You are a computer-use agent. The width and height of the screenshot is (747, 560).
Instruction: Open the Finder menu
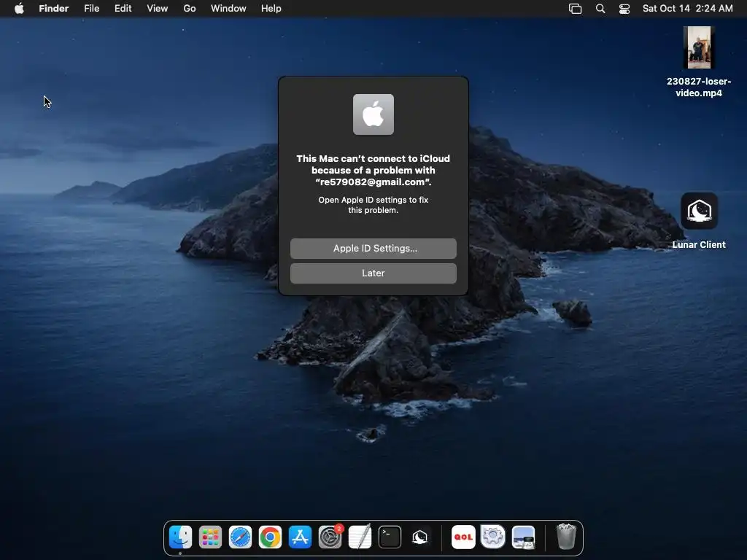point(54,9)
